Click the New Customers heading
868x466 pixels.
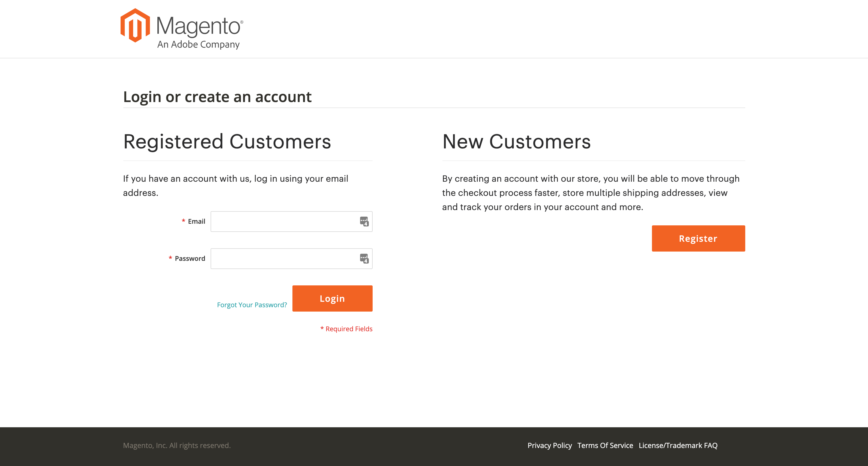(x=516, y=142)
